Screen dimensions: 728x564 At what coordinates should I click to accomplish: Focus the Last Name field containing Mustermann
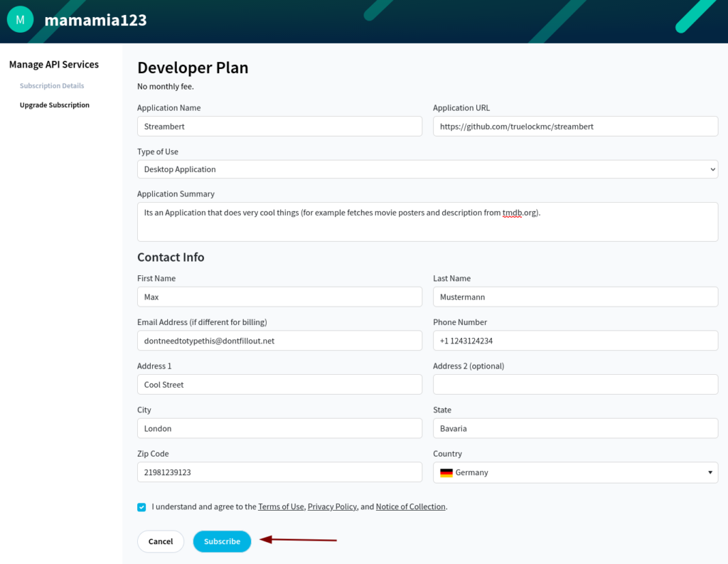point(575,297)
